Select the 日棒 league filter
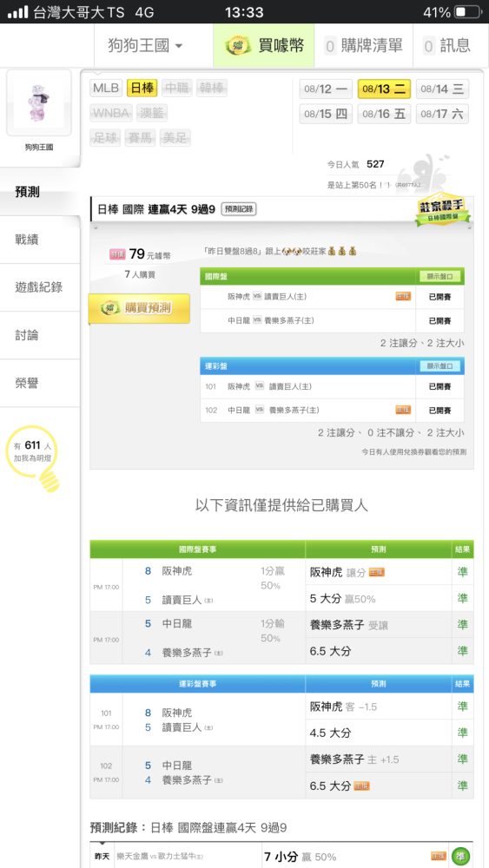This screenshot has height=868, width=489. point(142,88)
